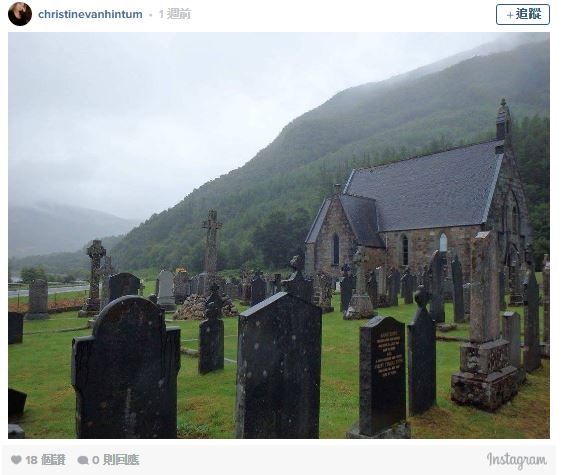
Task: Open the cemetery photo
Action: coord(279,235)
